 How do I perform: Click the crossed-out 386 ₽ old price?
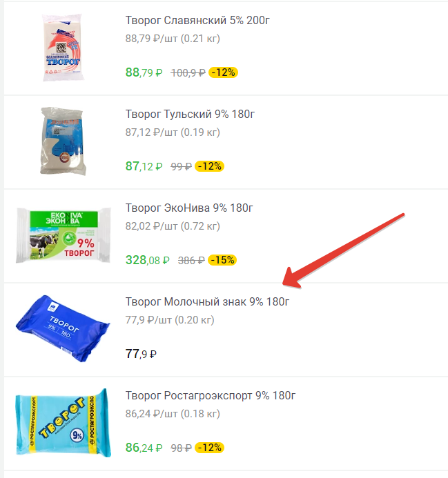tap(191, 261)
